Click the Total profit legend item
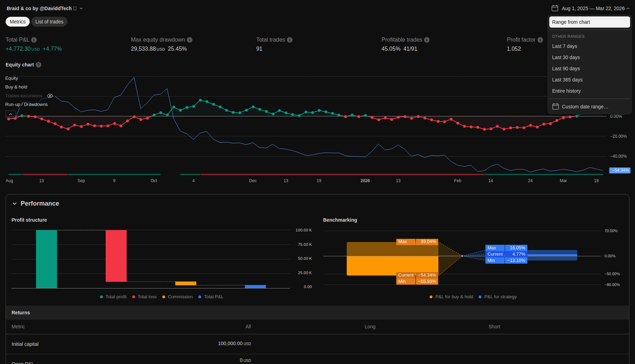This screenshot has width=635, height=364. click(x=113, y=297)
